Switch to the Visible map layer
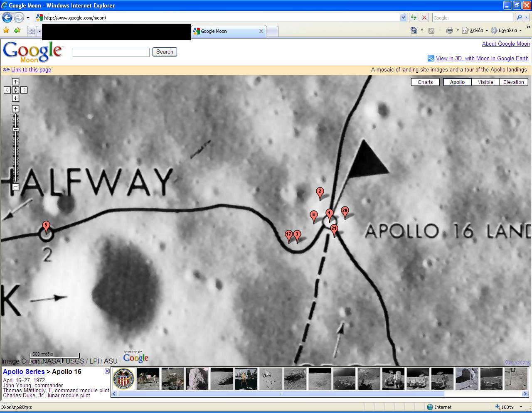532x413 pixels. tap(485, 82)
